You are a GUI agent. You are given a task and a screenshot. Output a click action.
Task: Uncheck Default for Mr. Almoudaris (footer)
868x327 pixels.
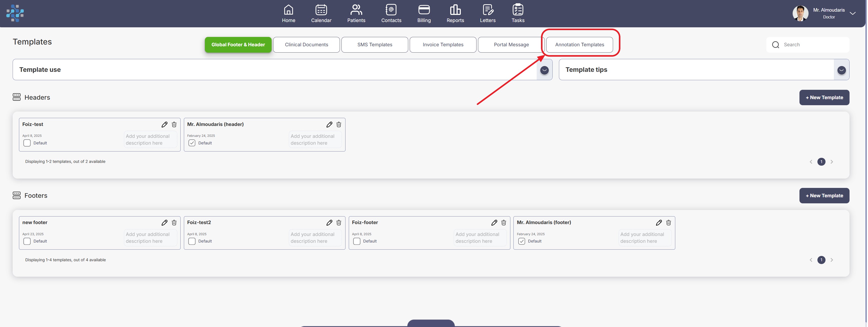pos(521,241)
